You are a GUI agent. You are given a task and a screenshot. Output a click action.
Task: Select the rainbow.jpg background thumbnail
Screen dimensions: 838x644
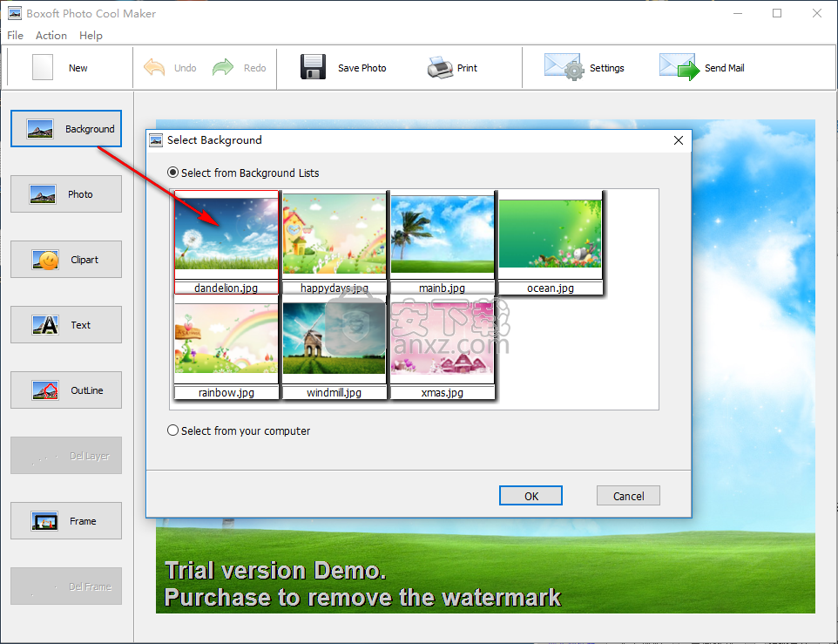click(226, 338)
